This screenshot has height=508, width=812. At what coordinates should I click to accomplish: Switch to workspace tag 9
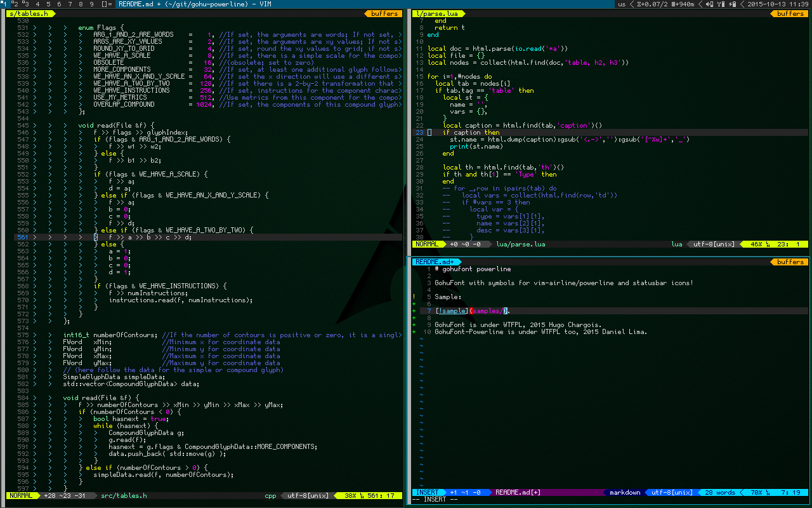click(92, 4)
